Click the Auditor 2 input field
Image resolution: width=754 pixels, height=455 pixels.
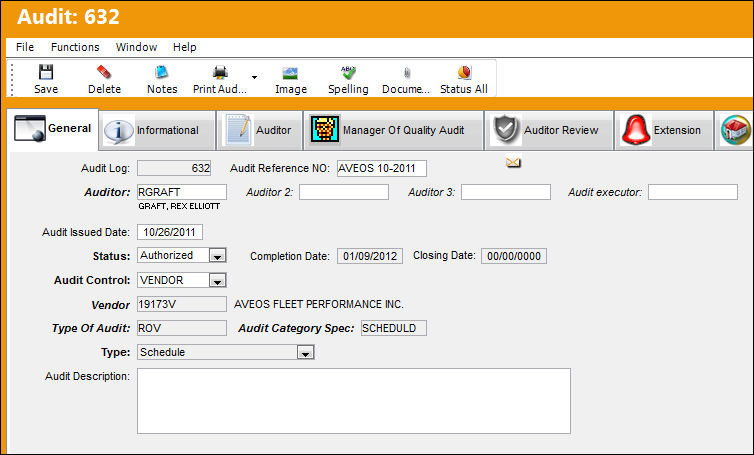pos(344,192)
